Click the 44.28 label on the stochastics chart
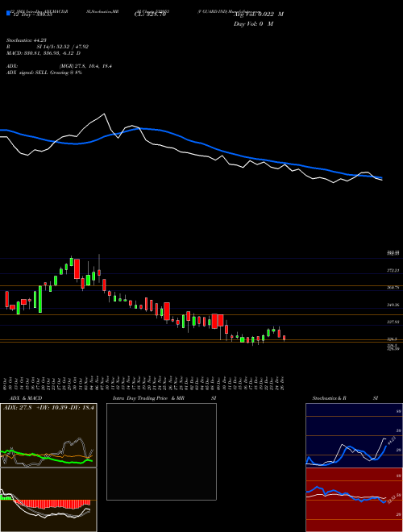The height and width of the screenshot is (532, 403). (391, 440)
